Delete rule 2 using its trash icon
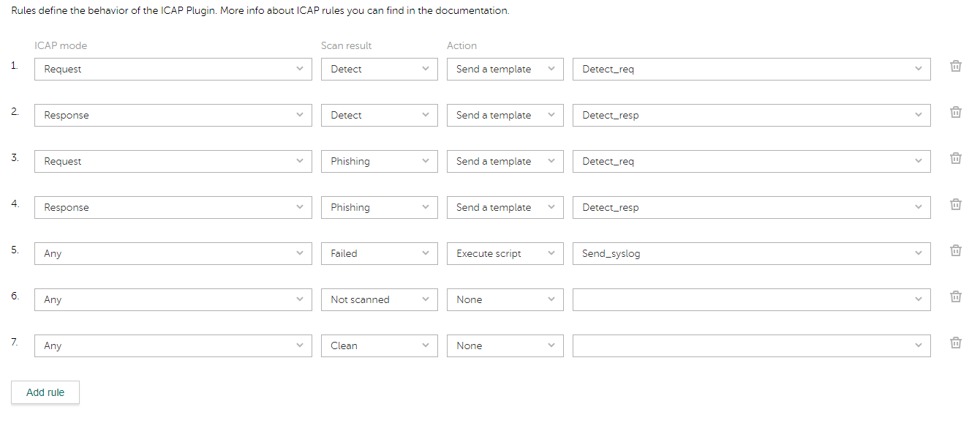This screenshot has height=426, width=980. [955, 112]
